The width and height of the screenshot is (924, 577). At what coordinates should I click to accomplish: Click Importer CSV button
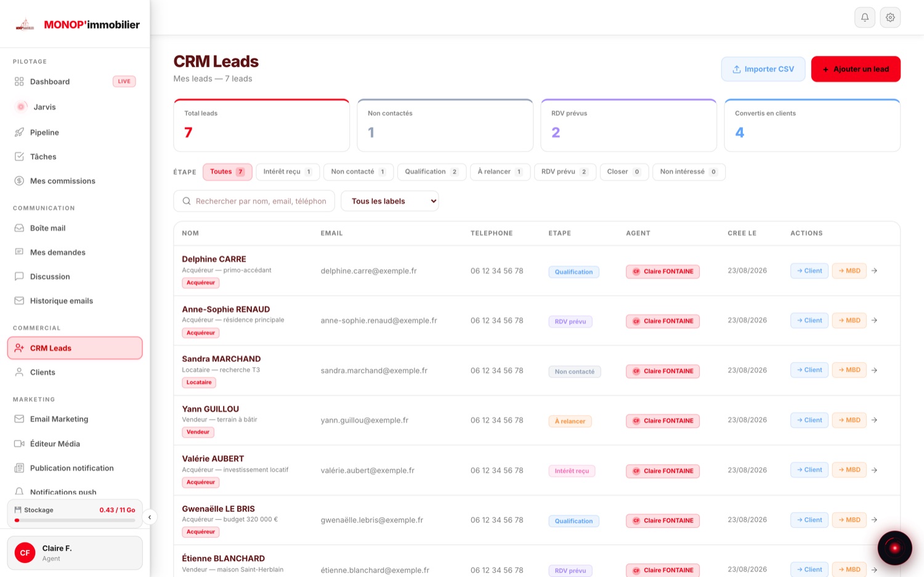(763, 69)
